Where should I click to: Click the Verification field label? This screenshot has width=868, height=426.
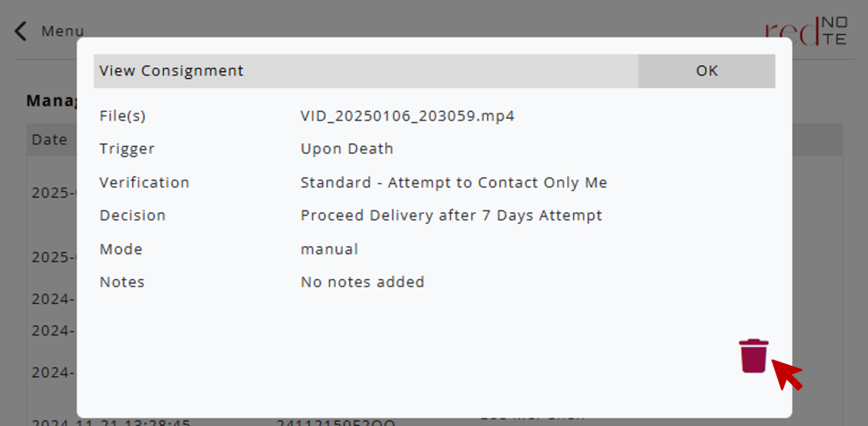pos(144,182)
